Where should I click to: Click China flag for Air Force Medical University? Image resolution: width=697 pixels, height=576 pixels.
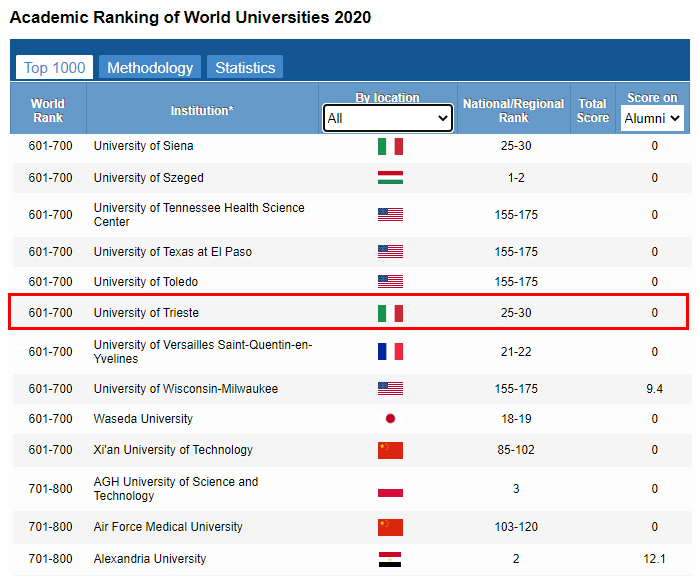[x=390, y=527]
